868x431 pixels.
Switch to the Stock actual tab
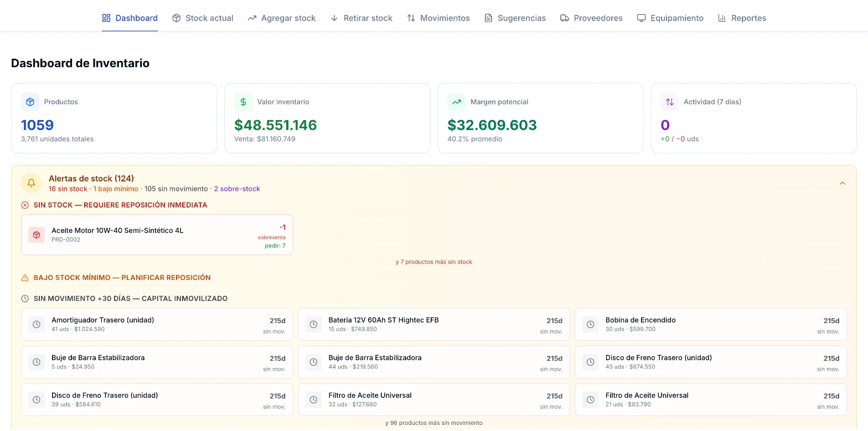click(203, 18)
